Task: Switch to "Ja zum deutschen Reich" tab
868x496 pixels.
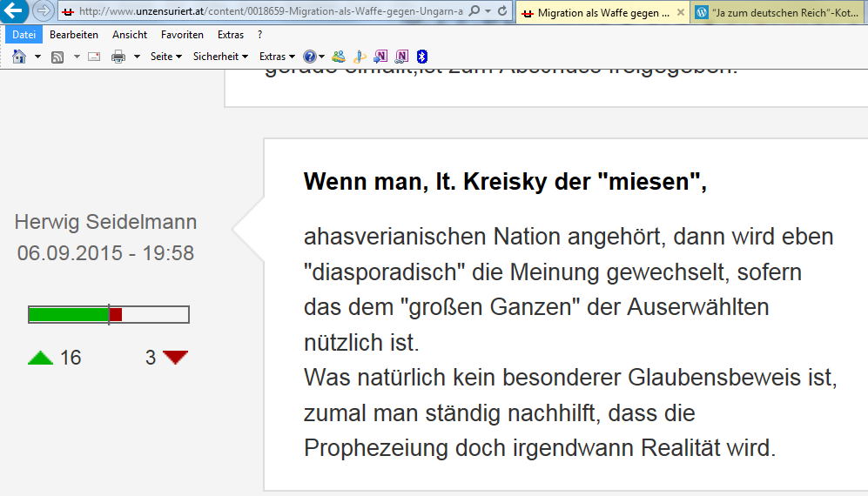Action: pos(777,13)
